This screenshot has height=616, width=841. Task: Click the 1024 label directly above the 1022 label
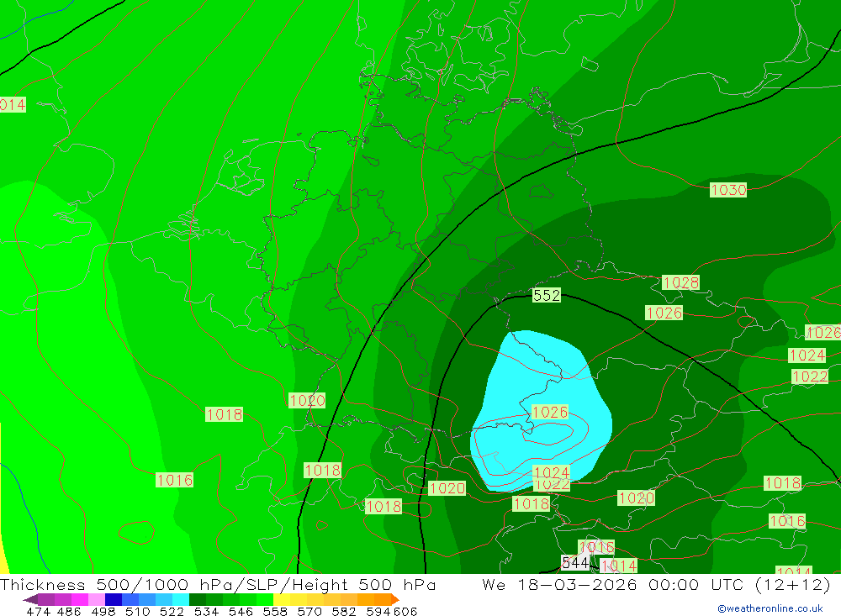807,355
